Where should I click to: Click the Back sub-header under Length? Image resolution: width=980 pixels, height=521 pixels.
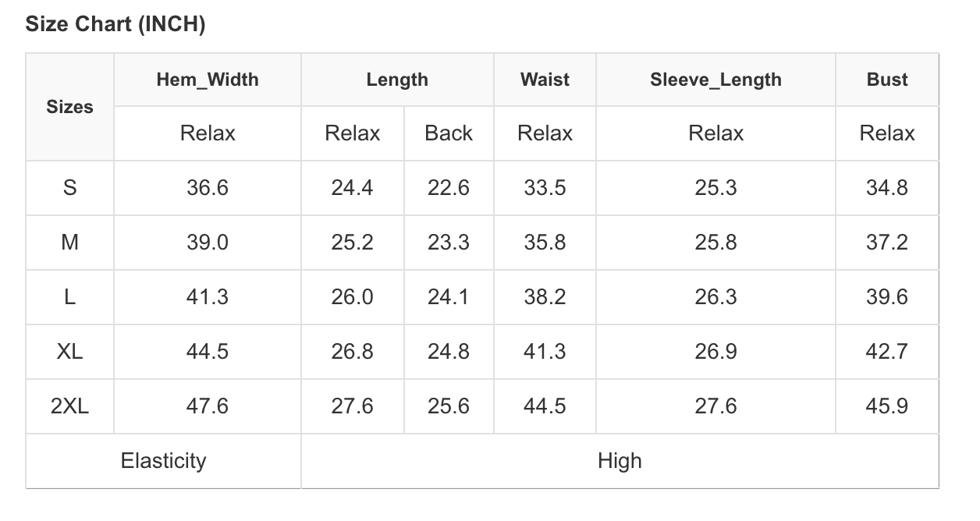pyautogui.click(x=449, y=133)
